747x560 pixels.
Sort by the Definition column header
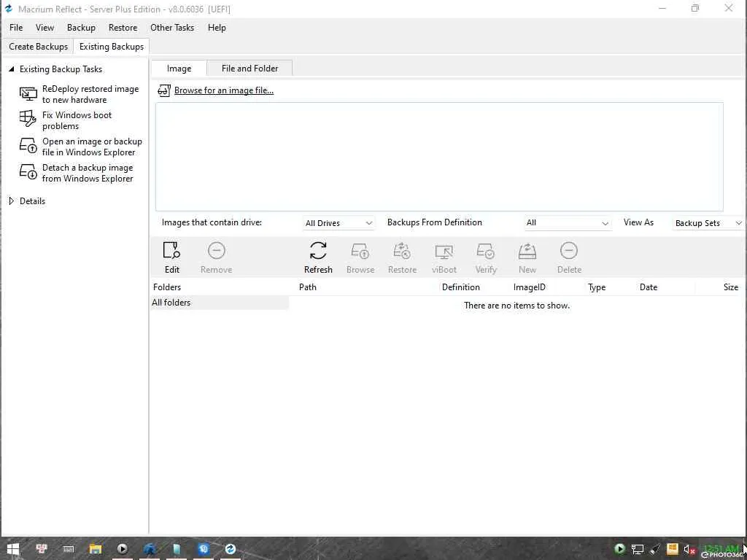pos(461,287)
